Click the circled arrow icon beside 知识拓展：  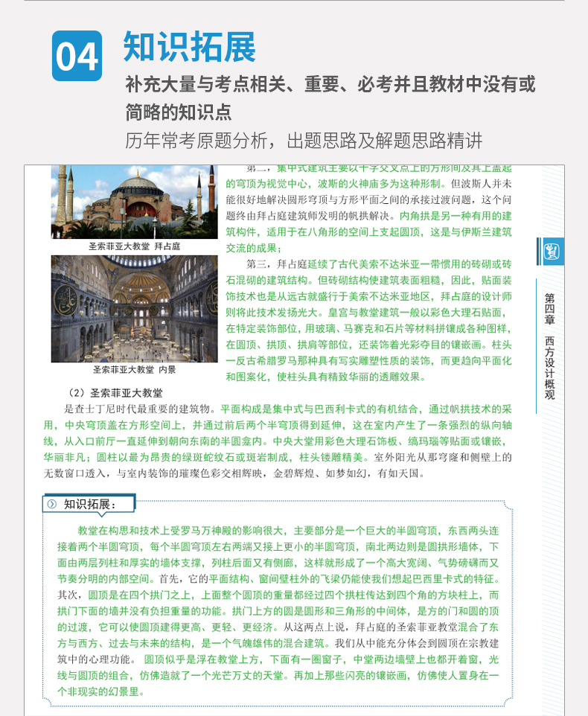pos(52,504)
